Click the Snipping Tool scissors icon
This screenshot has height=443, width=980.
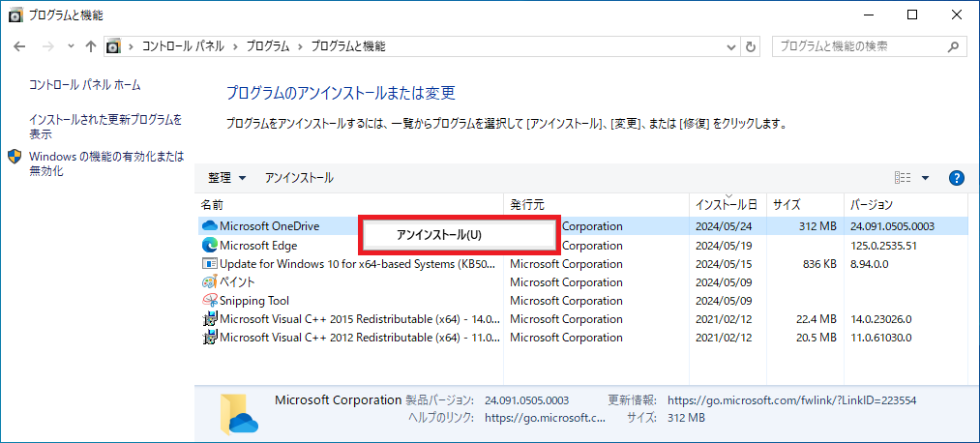pyautogui.click(x=209, y=301)
